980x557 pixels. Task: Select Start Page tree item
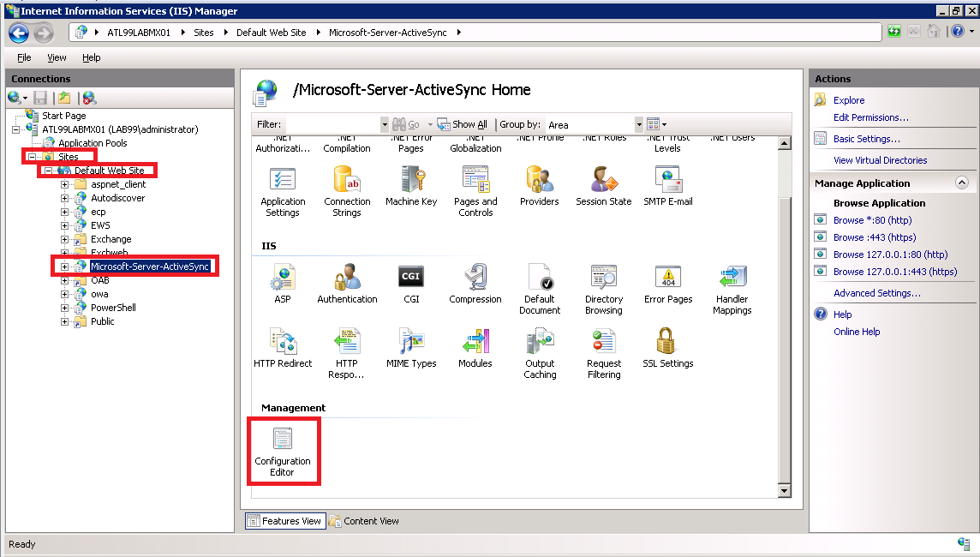click(x=63, y=116)
